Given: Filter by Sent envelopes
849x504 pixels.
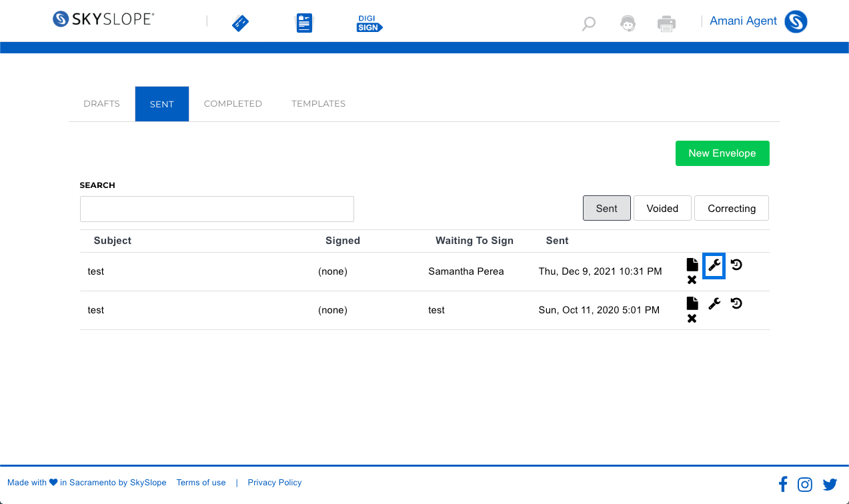Looking at the screenshot, I should 607,208.
